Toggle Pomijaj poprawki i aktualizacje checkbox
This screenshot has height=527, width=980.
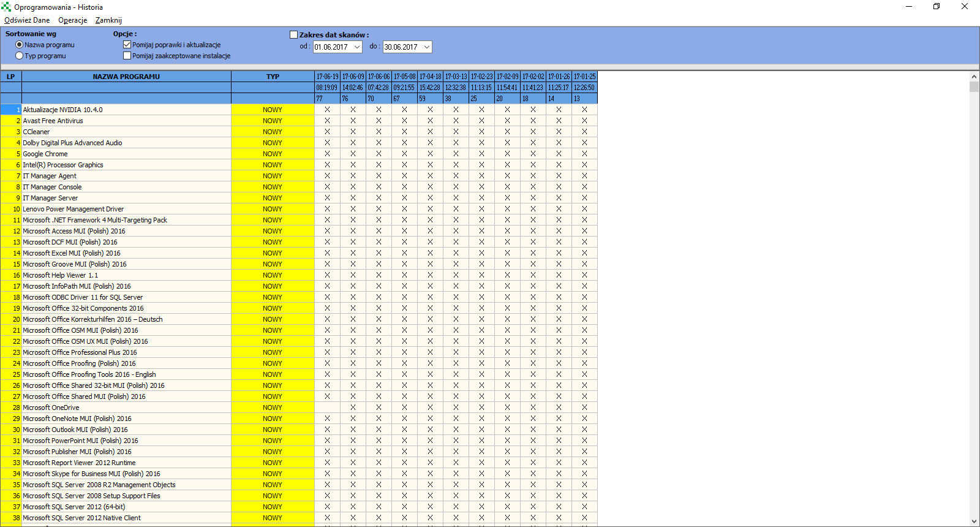click(x=127, y=45)
